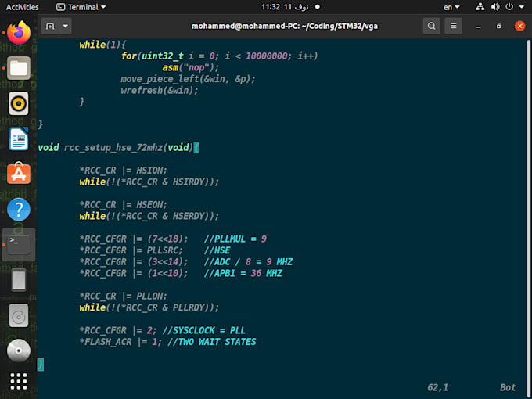The width and height of the screenshot is (532, 399).
Task: Click the '//PLLMUL = 9' comment
Action: (x=235, y=239)
